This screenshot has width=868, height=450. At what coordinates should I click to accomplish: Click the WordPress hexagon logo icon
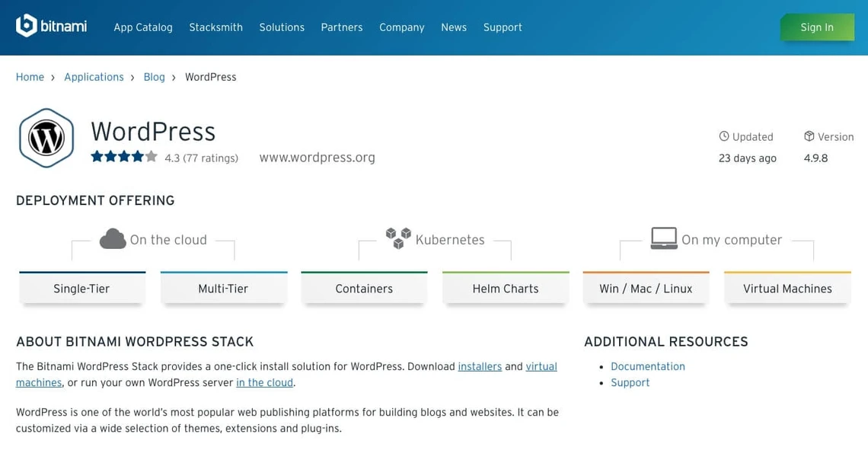[x=46, y=138]
